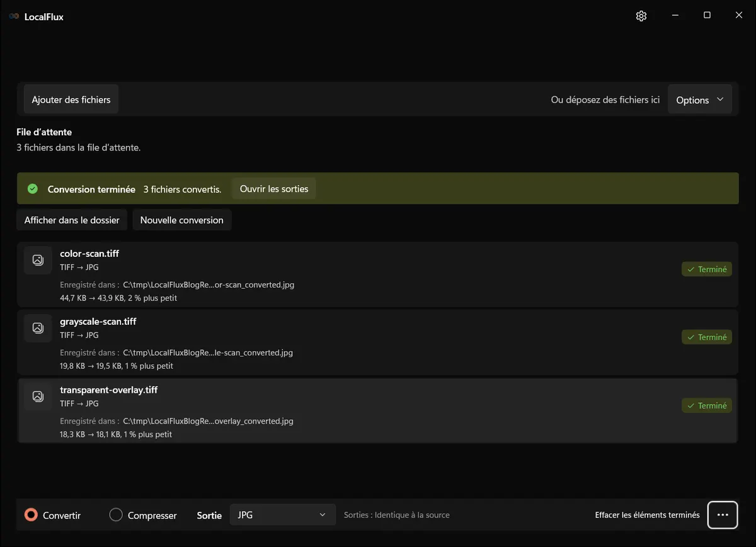Select the Convertir radio option

(x=53, y=515)
